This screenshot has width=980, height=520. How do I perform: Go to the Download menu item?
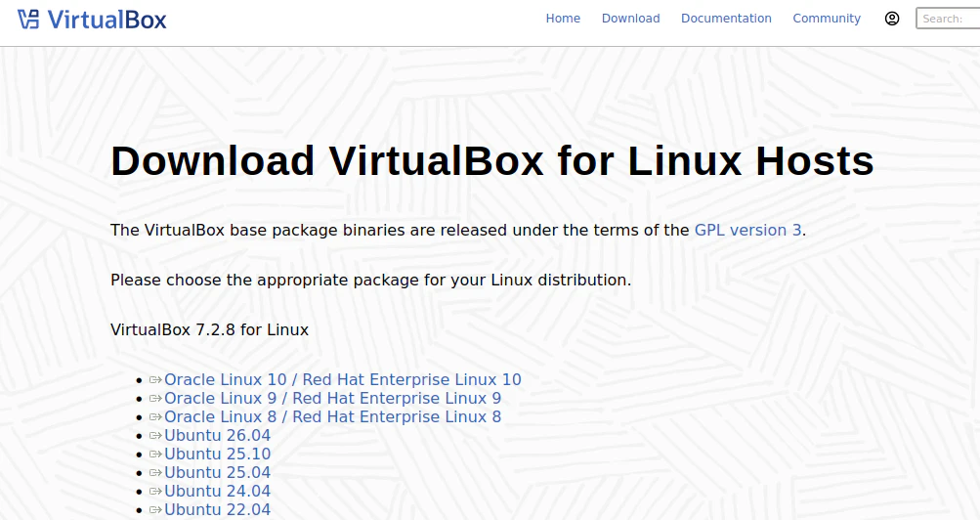click(630, 19)
